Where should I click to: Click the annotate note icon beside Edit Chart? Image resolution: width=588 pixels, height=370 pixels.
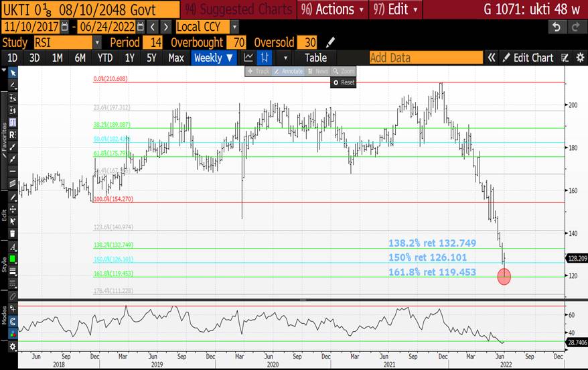(565, 58)
